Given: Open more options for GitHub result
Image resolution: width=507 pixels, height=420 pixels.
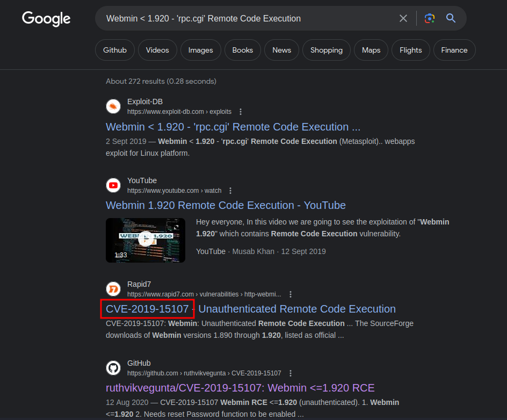Looking at the screenshot, I should tap(291, 373).
